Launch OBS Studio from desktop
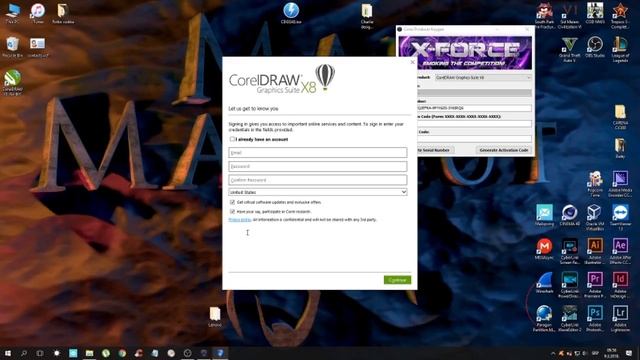Screen dimensions: 640x360 [595, 47]
